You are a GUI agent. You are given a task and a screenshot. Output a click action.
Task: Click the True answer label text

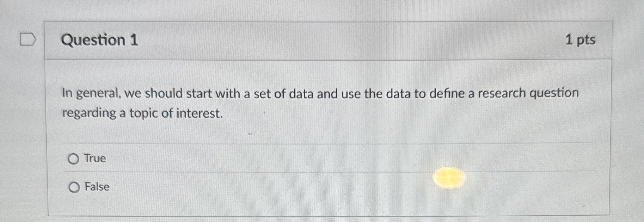[x=94, y=159]
